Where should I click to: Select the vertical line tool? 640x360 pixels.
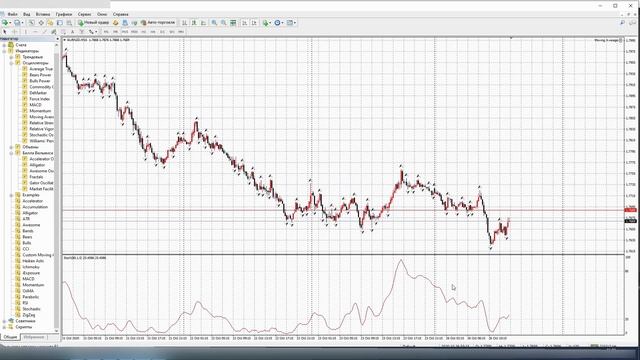[x=26, y=31]
